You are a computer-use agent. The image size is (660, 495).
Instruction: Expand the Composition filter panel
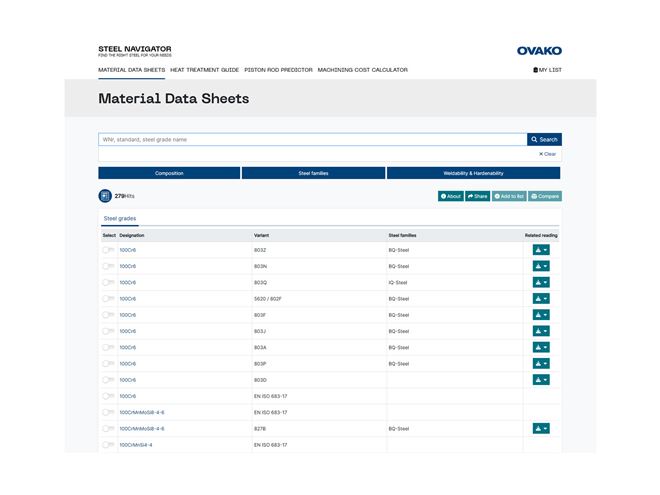point(169,173)
